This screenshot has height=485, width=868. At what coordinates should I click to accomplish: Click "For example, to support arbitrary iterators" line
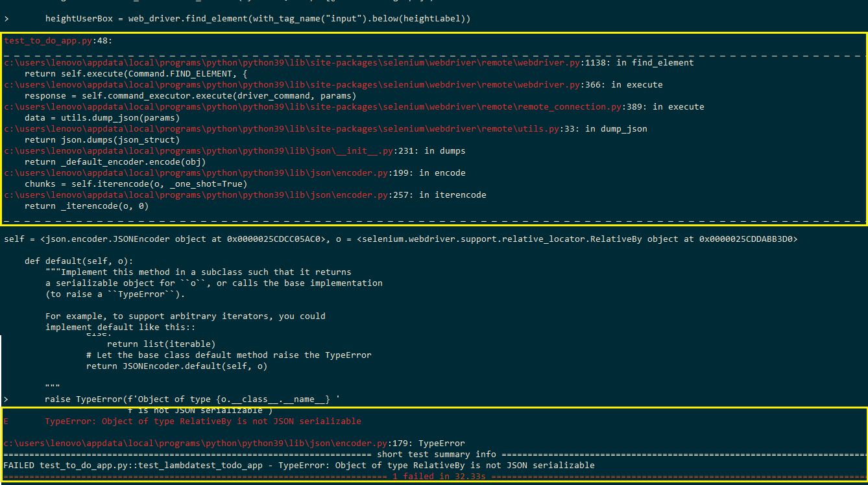[x=185, y=316]
